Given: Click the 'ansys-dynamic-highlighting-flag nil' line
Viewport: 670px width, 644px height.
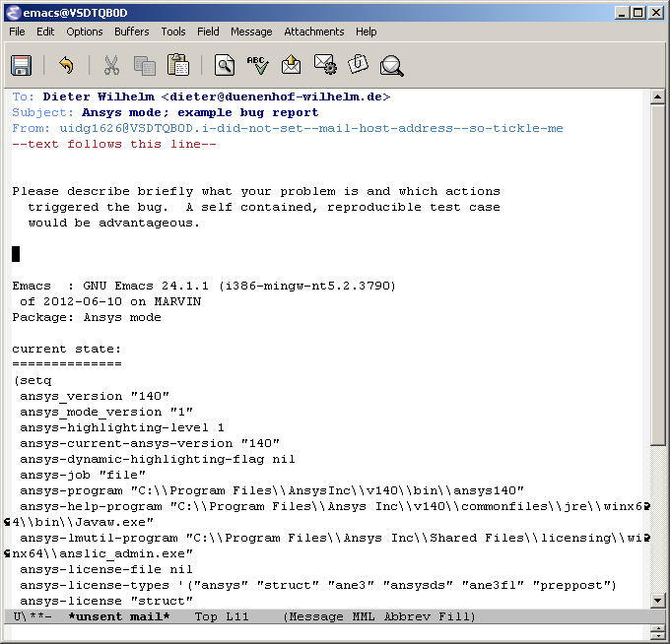Looking at the screenshot, I should (158, 459).
